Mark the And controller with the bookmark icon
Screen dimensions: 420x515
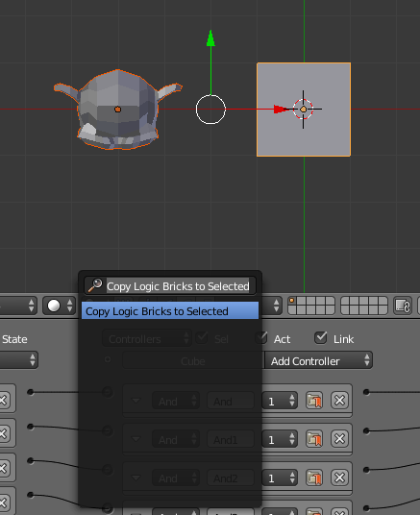pyautogui.click(x=314, y=401)
